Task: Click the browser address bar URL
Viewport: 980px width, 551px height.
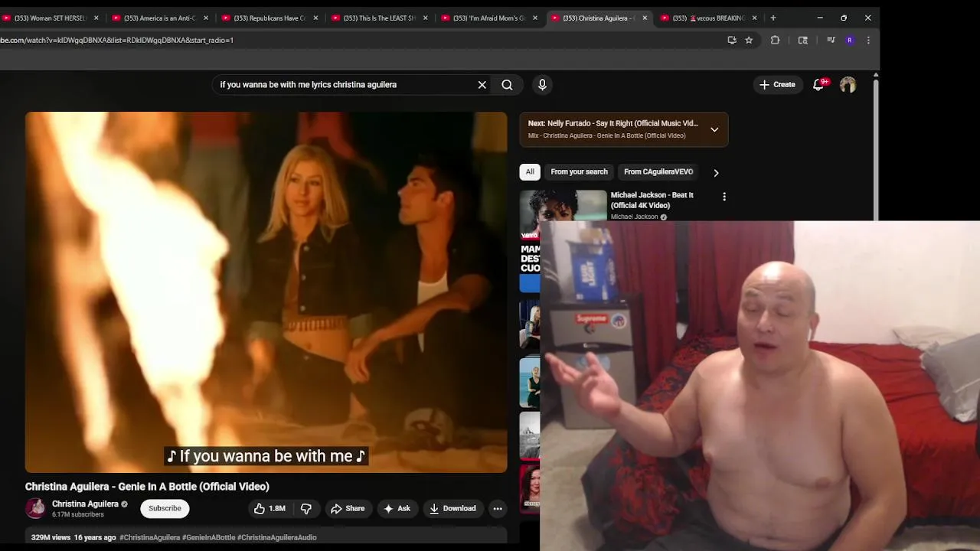Action: pos(116,40)
